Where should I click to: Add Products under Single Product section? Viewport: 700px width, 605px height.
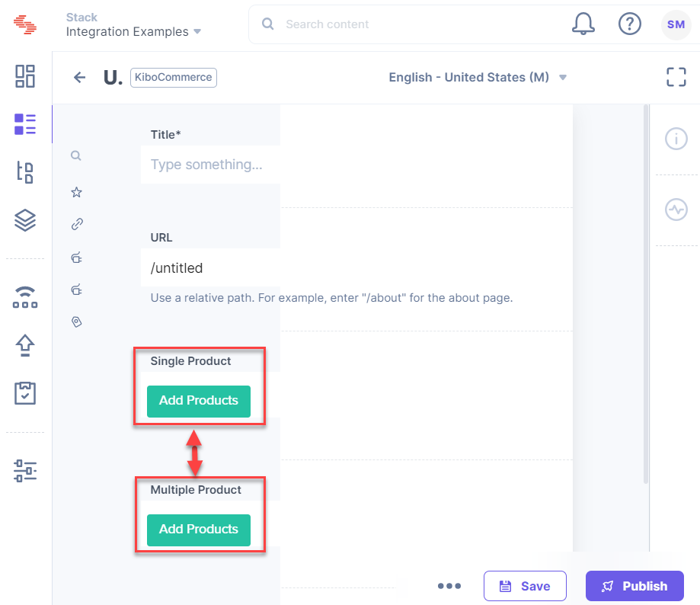point(198,401)
